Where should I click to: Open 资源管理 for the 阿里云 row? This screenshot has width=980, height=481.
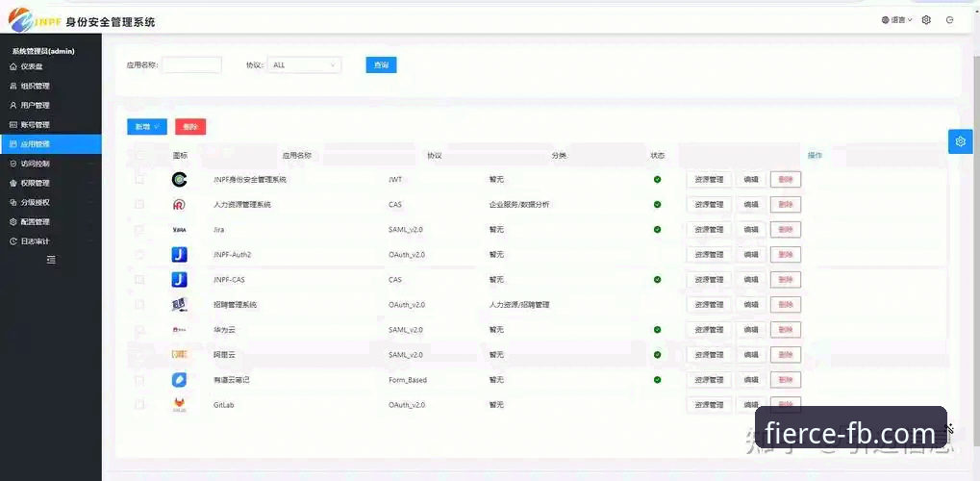(709, 355)
